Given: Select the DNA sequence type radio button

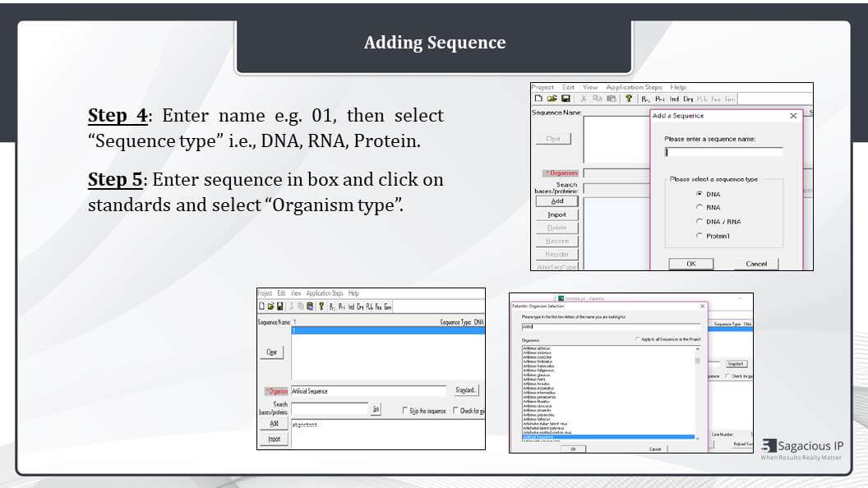Looking at the screenshot, I should click(699, 194).
